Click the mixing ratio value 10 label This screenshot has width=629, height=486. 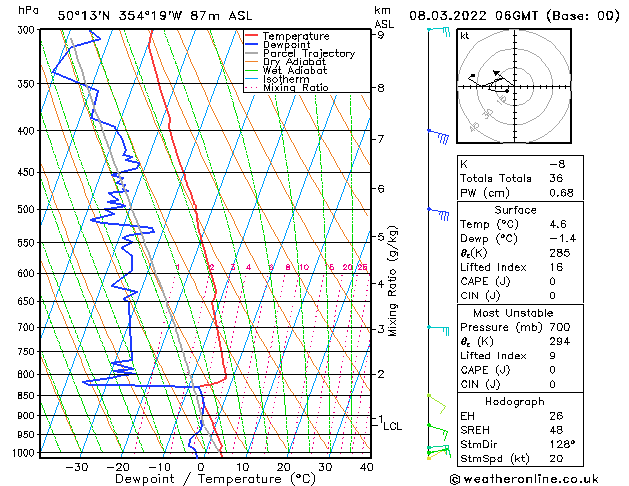(304, 267)
